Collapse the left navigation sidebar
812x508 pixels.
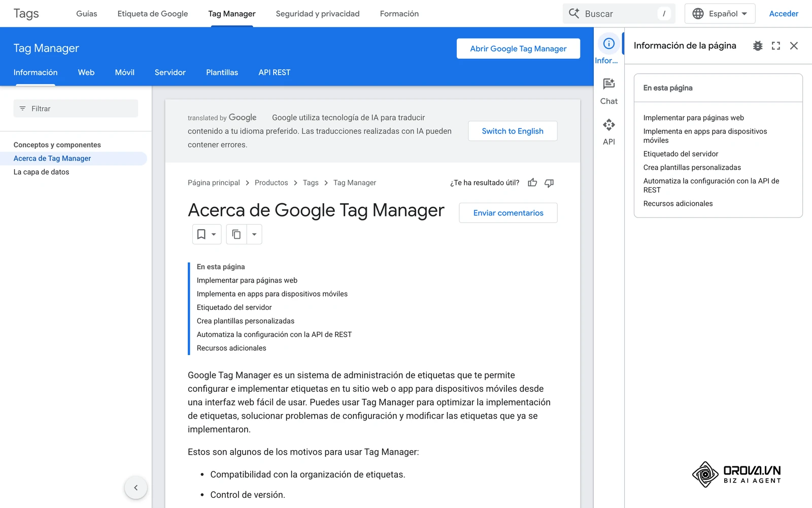point(136,488)
